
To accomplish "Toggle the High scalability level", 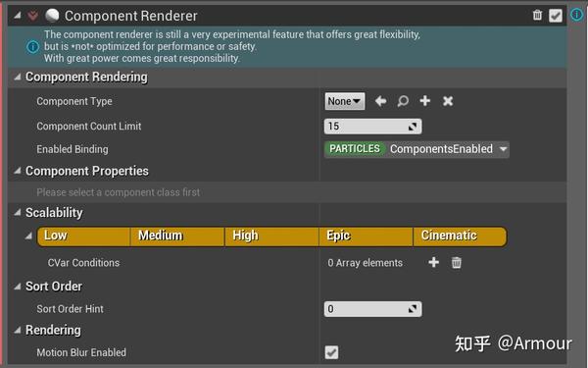I will click(x=271, y=237).
